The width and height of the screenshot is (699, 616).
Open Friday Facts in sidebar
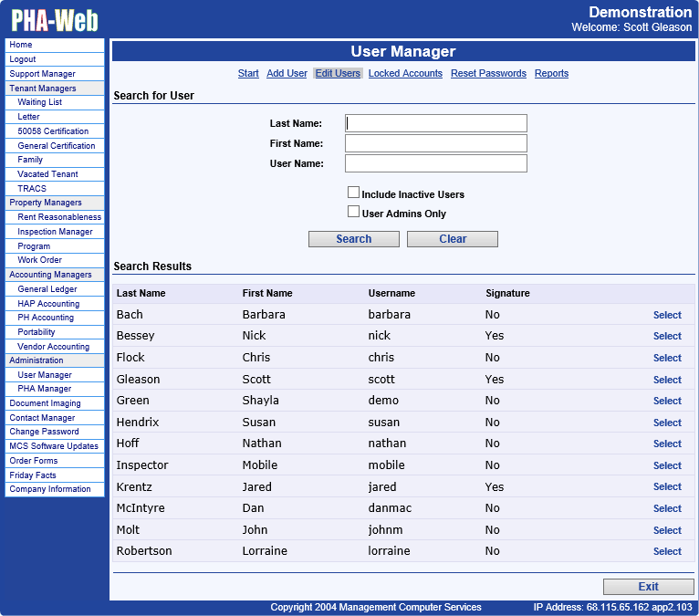[x=55, y=475]
